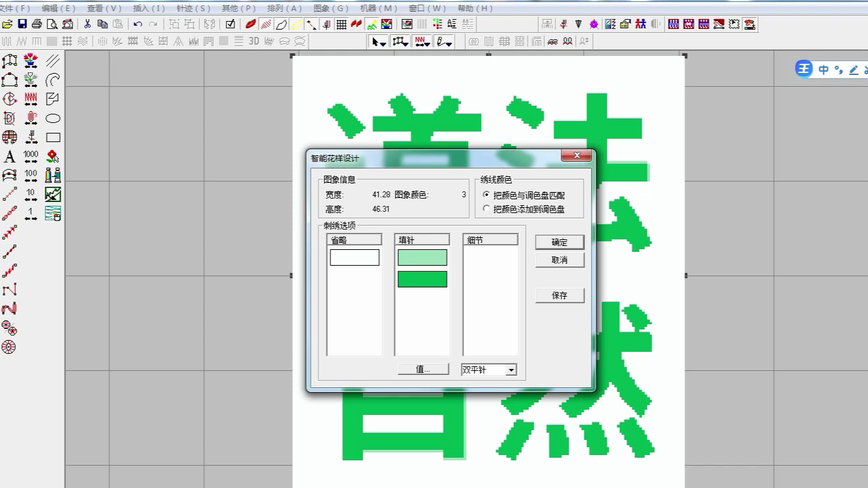This screenshot has height=488, width=868.
Task: Open print preview magnifier icon
Action: point(52,24)
